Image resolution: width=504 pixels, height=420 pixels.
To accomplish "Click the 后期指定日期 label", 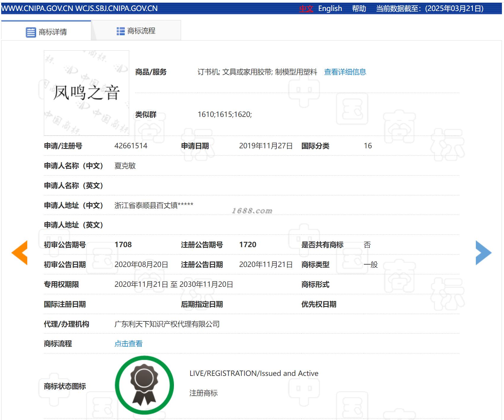I will point(202,304).
